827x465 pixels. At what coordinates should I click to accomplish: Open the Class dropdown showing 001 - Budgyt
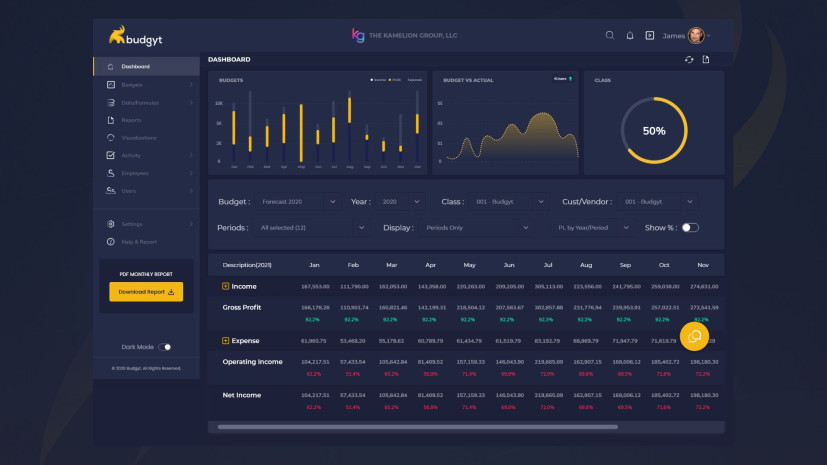[x=509, y=202]
